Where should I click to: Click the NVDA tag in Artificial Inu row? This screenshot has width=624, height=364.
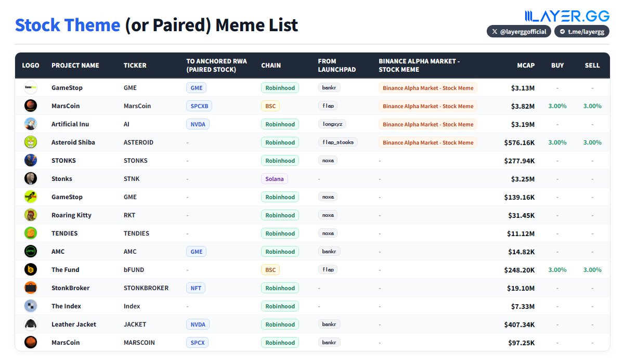pyautogui.click(x=198, y=124)
